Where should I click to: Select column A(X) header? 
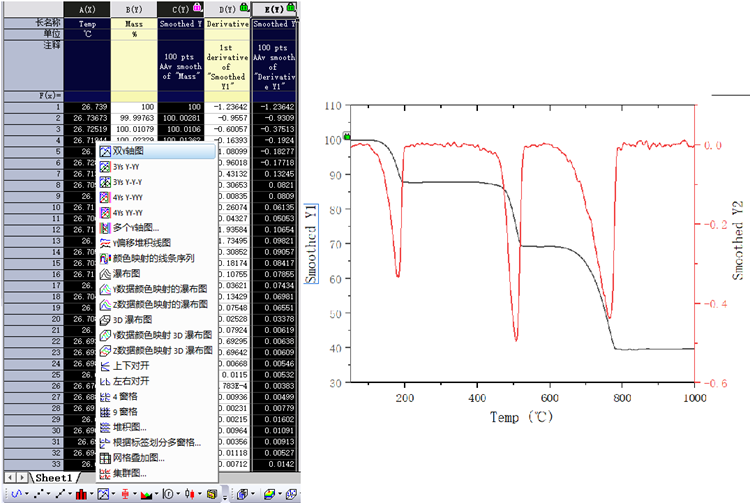(x=87, y=9)
